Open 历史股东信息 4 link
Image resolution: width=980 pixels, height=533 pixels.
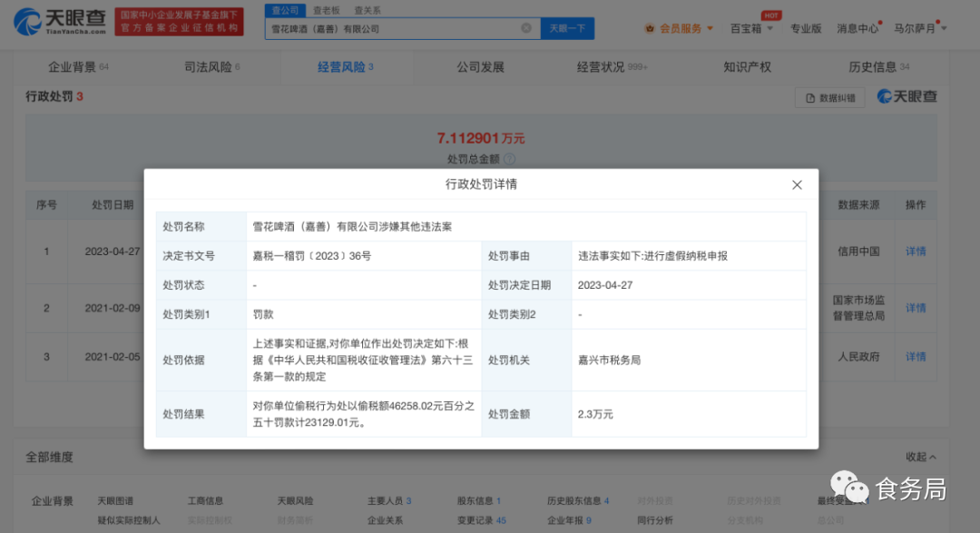click(x=578, y=500)
